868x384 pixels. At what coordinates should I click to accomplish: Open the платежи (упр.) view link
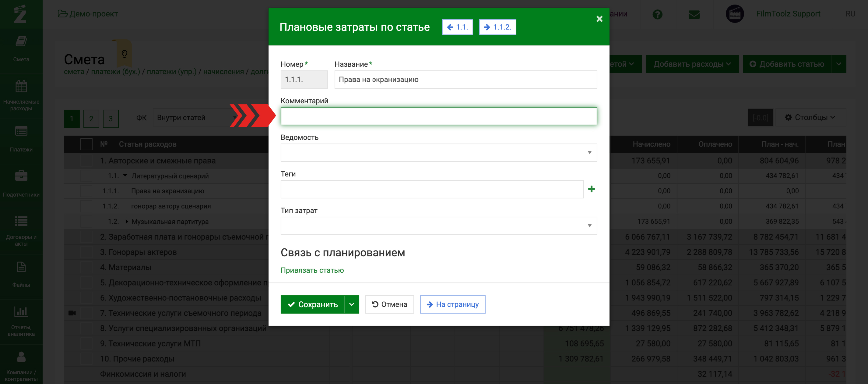click(171, 72)
